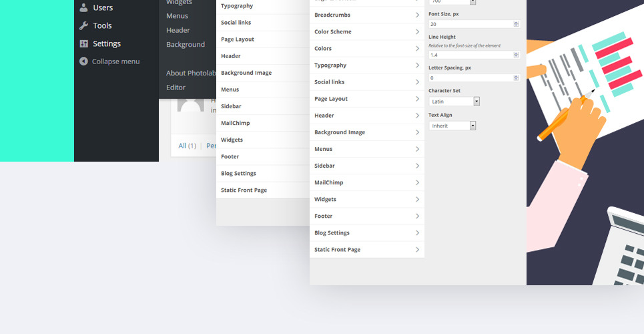The height and width of the screenshot is (334, 644).
Task: Click the Font Size stepper arrows
Action: 516,24
